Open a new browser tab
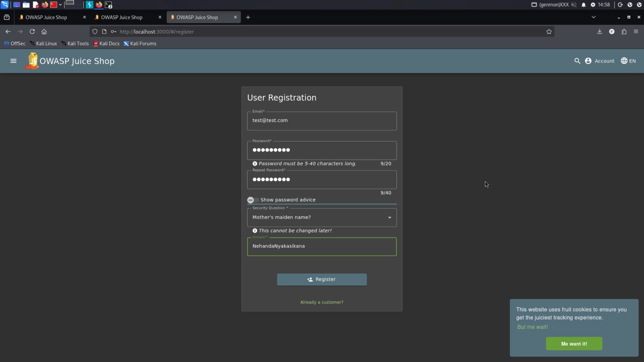 pyautogui.click(x=248, y=17)
